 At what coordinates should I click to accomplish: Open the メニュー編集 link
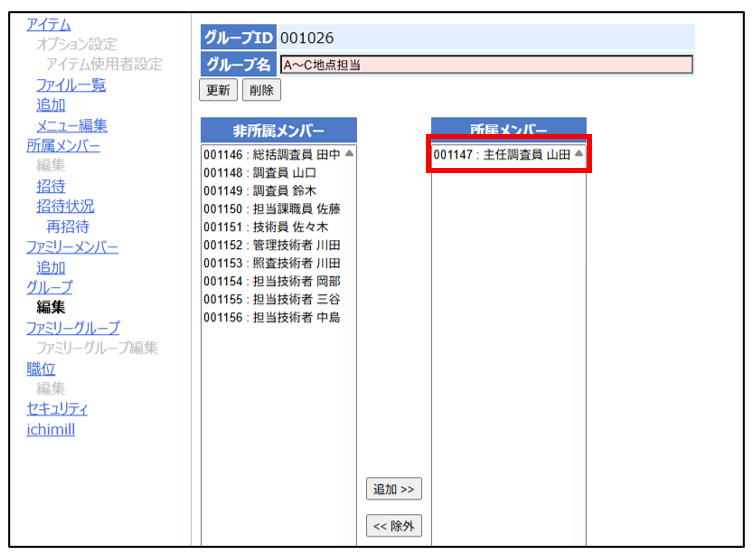pos(71,126)
